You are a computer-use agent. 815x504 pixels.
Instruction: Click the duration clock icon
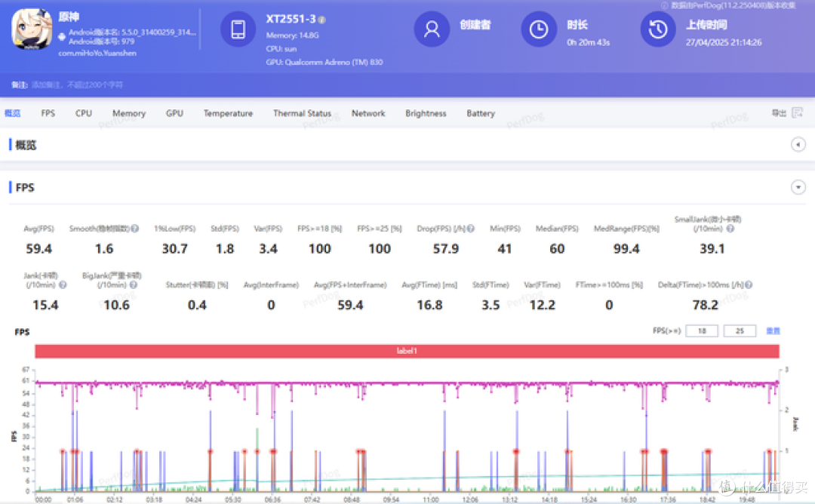539,29
